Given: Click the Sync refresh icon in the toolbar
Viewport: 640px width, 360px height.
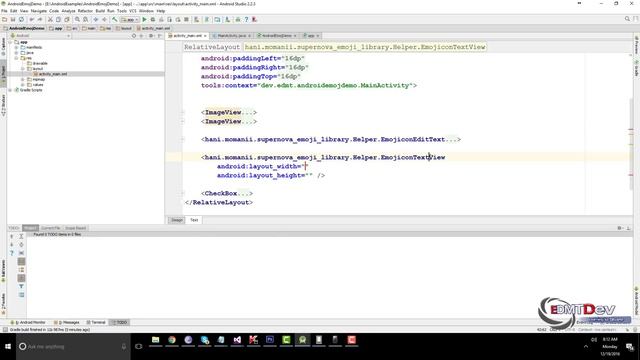Looking at the screenshot, I should [x=21, y=20].
